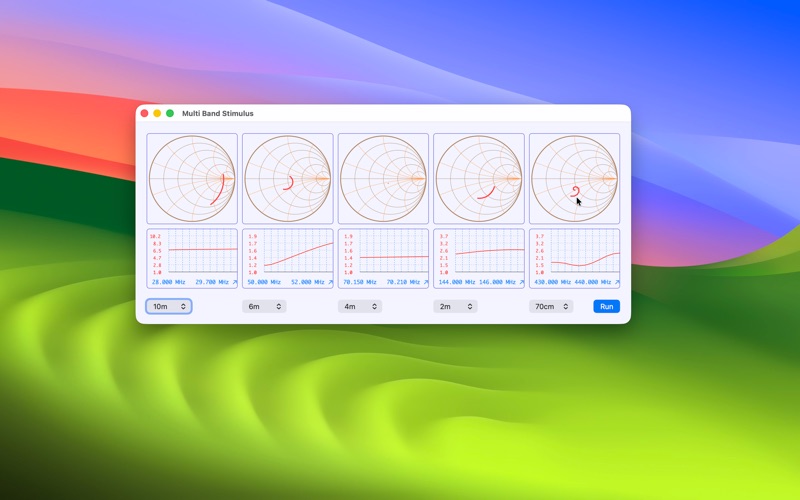This screenshot has width=800, height=500.
Task: Select the 6m band Smith chart
Action: (x=288, y=179)
